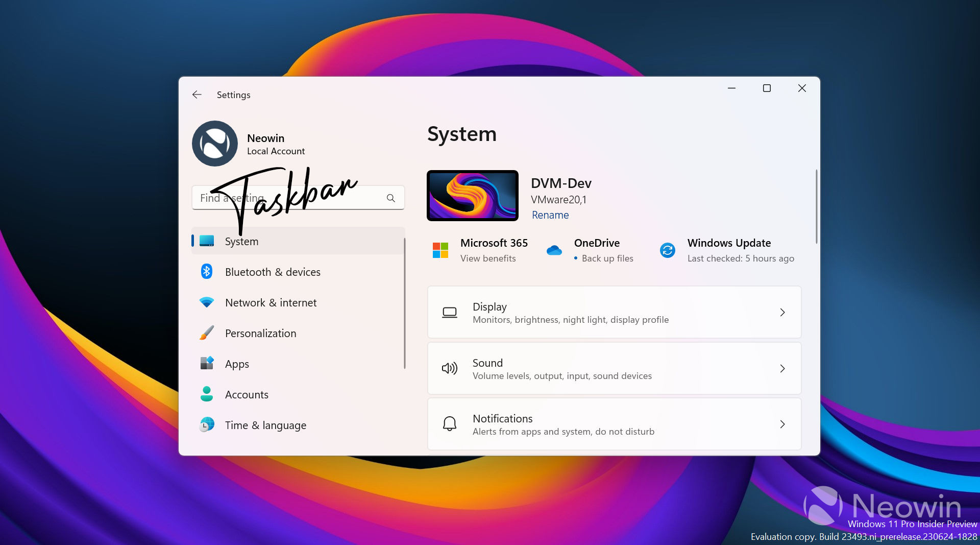This screenshot has width=980, height=545.
Task: Go to Time & language settings
Action: coord(265,425)
